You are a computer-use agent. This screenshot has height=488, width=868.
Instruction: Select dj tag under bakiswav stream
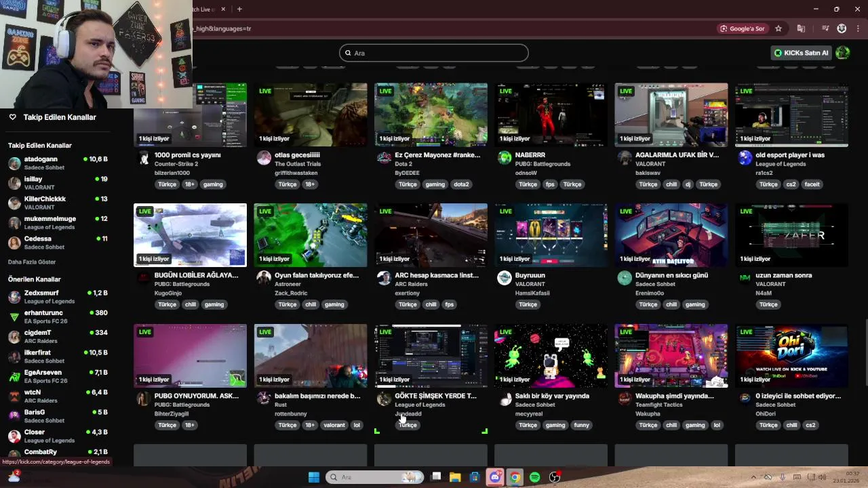tap(688, 184)
